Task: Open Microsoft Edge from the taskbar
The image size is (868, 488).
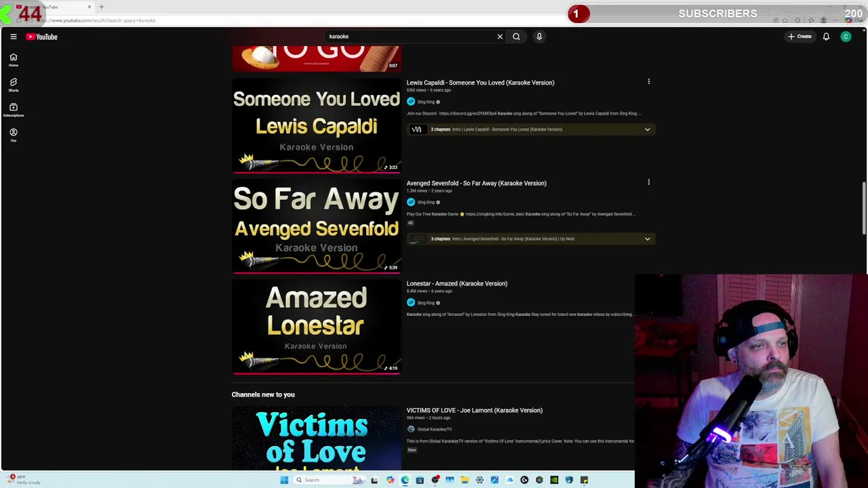Action: 405,480
